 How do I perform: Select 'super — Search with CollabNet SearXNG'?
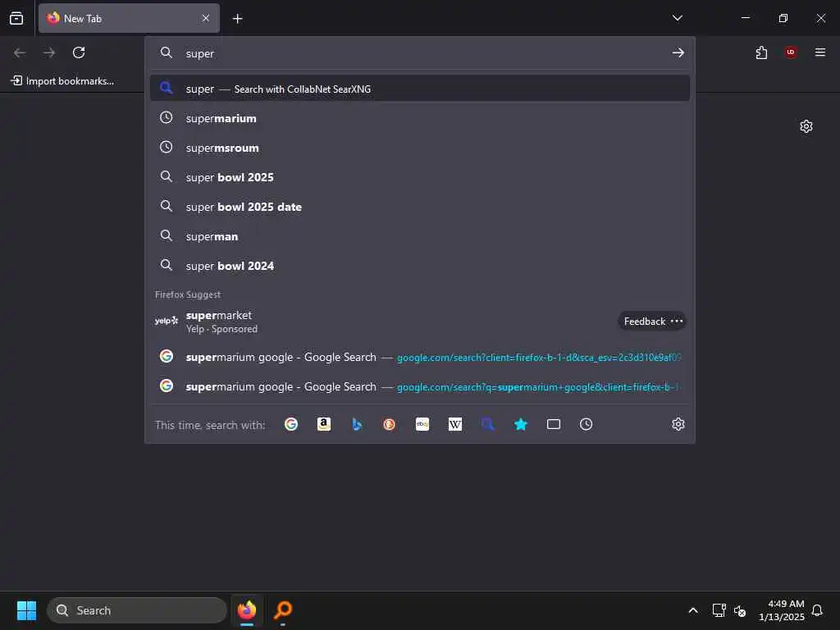[x=420, y=89]
